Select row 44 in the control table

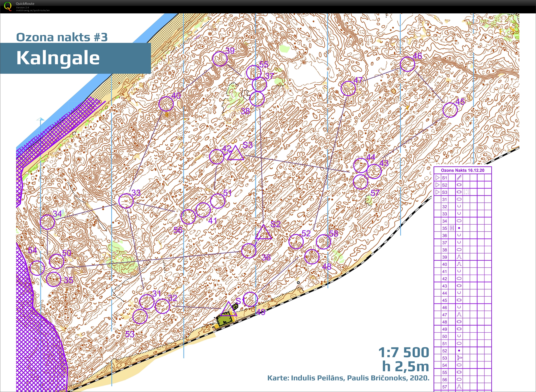pyautogui.click(x=462, y=293)
